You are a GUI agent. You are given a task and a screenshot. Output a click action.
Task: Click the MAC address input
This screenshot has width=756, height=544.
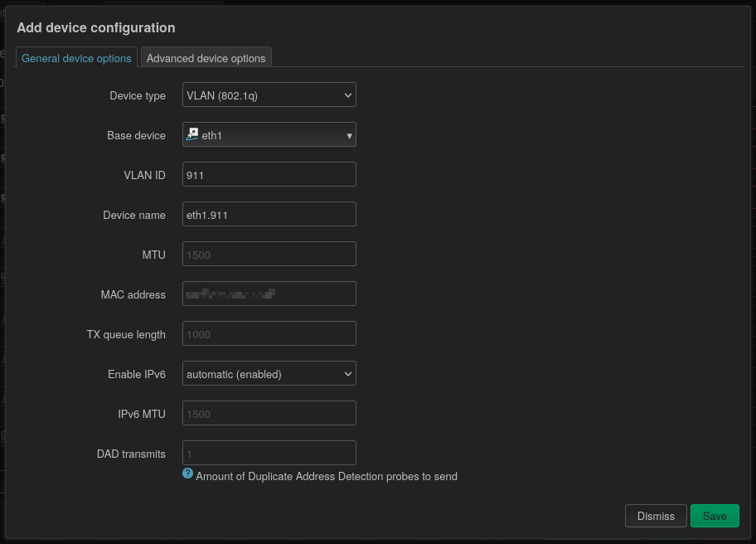pyautogui.click(x=269, y=294)
